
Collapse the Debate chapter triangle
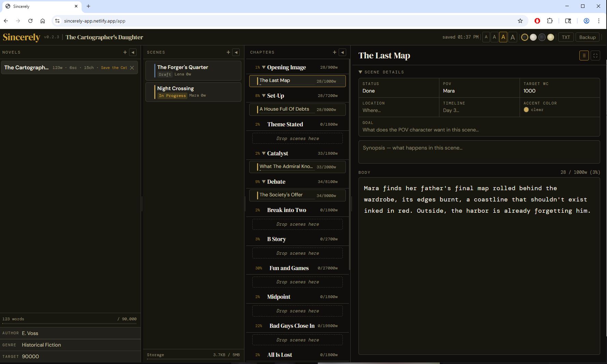264,182
